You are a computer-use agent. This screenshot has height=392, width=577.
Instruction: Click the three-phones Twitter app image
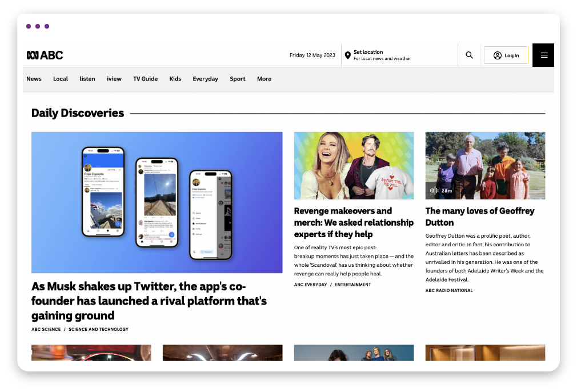click(x=157, y=202)
